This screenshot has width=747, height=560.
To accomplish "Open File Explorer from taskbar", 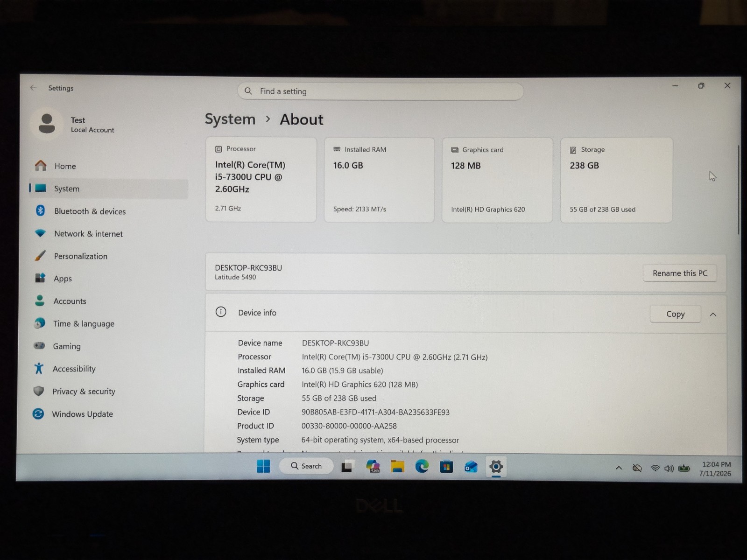I will 397,466.
